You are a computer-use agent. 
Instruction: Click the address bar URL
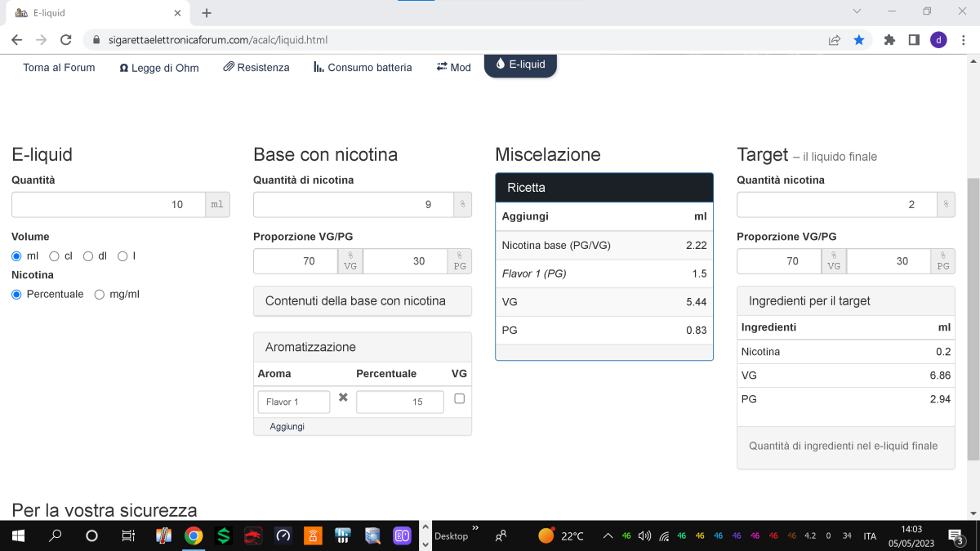[x=218, y=39]
